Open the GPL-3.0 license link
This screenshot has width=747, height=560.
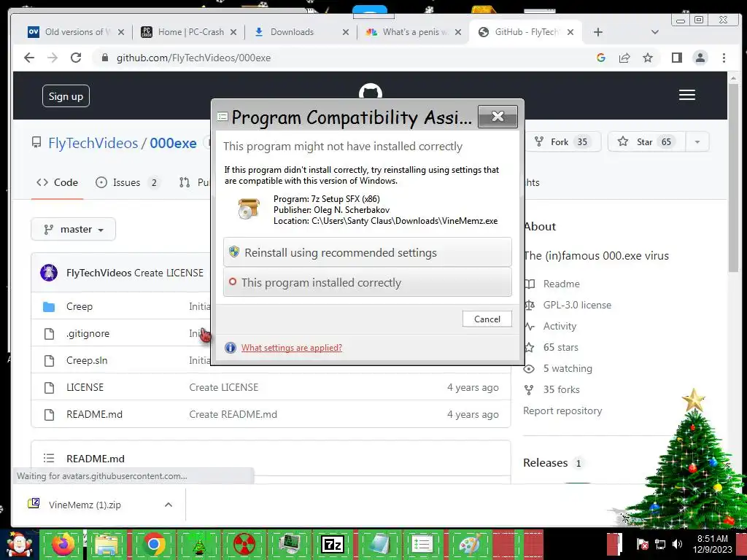(x=577, y=305)
